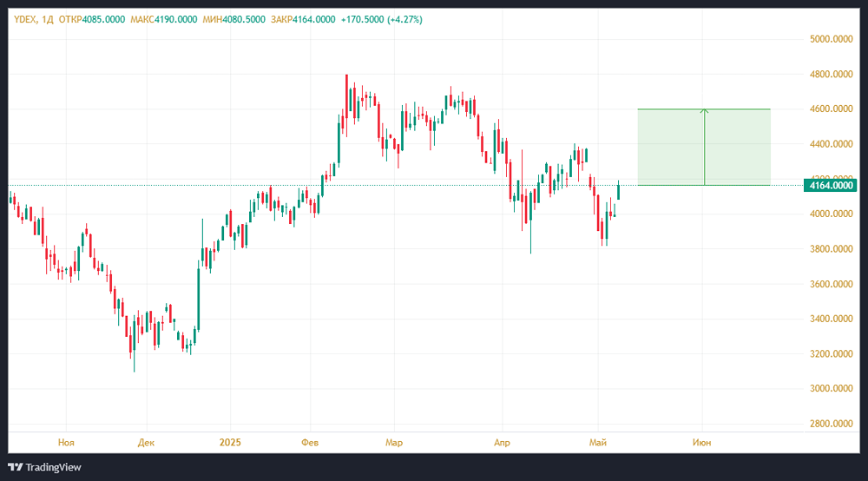Click the green arrowhead at 4600
The image size is (868, 481).
(704, 111)
